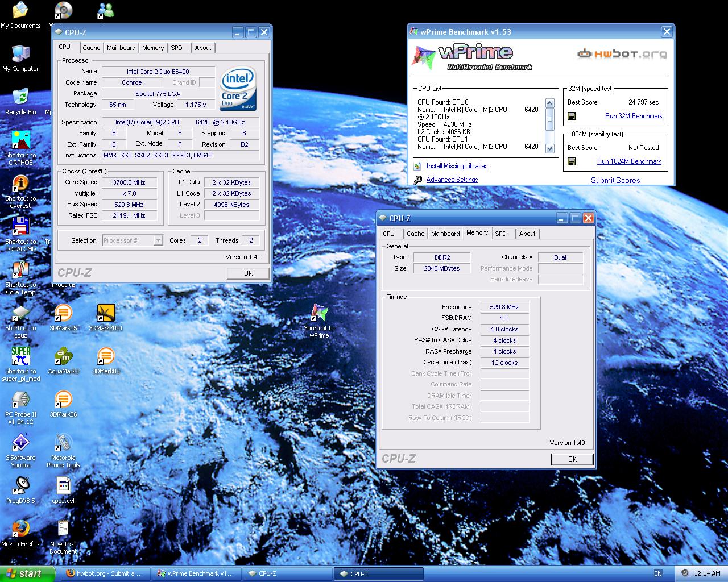Switch to hwbot.org Firefox taskbar item

pyautogui.click(x=105, y=573)
